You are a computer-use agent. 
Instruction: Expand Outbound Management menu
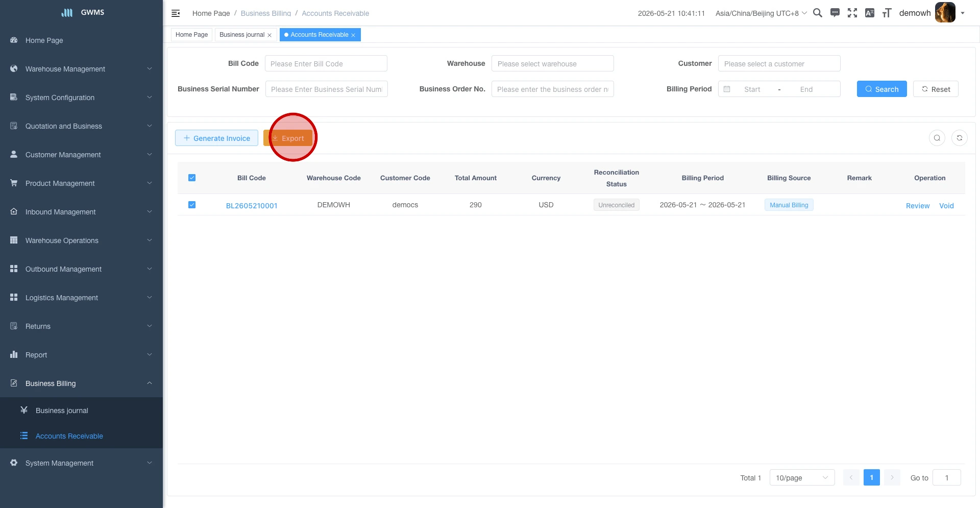pyautogui.click(x=82, y=269)
